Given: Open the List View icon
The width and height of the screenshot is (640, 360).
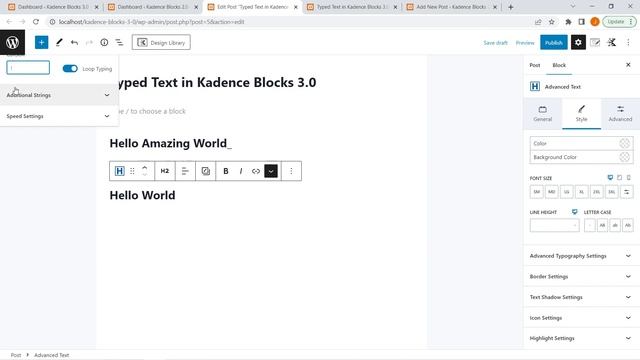Looking at the screenshot, I should 119,42.
